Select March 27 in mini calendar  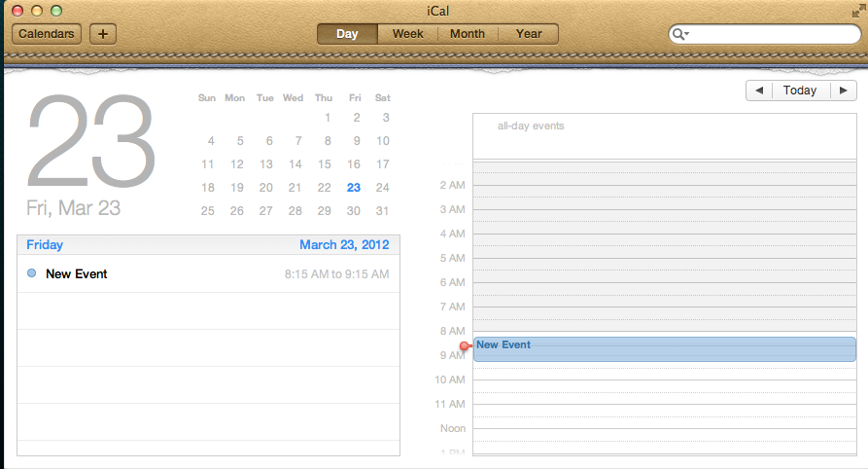tap(265, 211)
